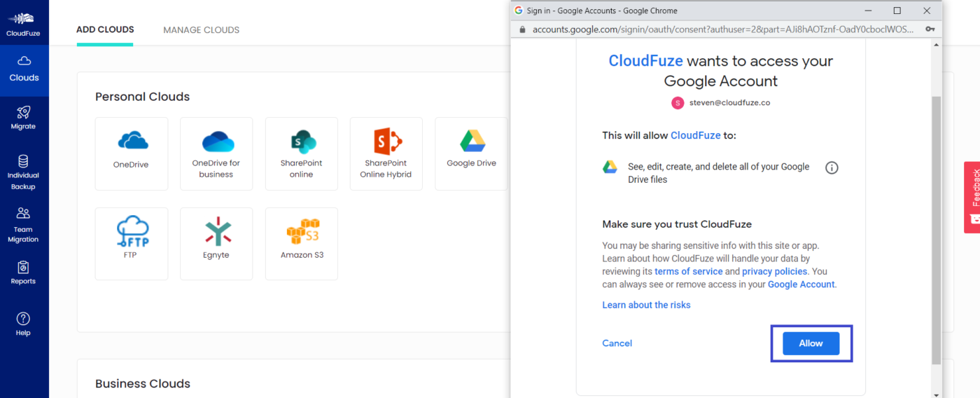The width and height of the screenshot is (980, 398).
Task: Click the popup address bar URL
Action: pos(723,29)
